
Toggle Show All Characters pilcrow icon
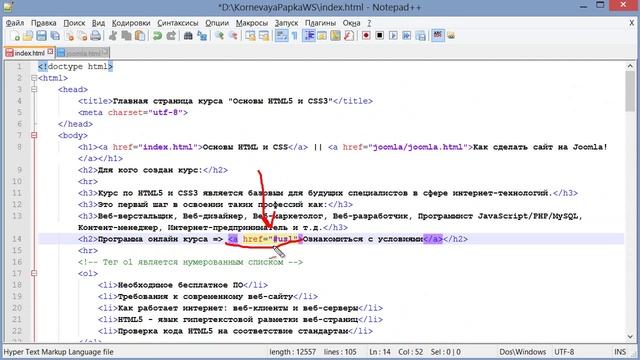(295, 36)
